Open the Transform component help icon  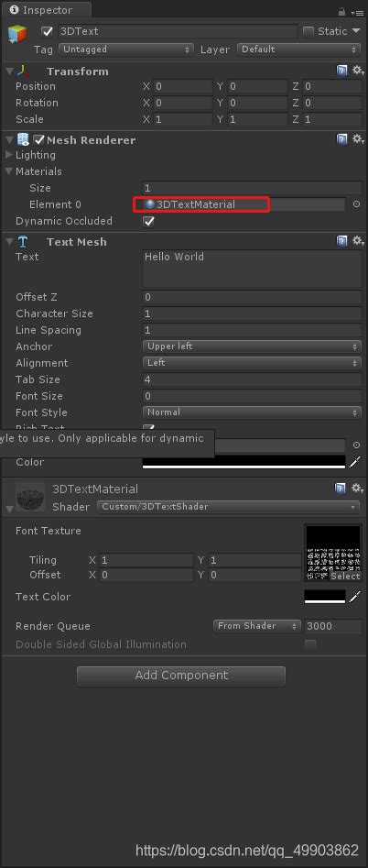[x=342, y=71]
